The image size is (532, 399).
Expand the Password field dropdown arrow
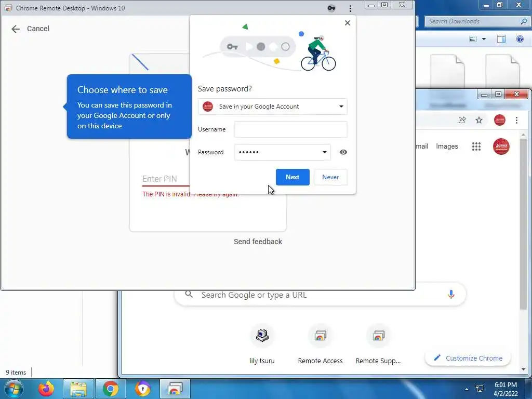click(x=324, y=152)
